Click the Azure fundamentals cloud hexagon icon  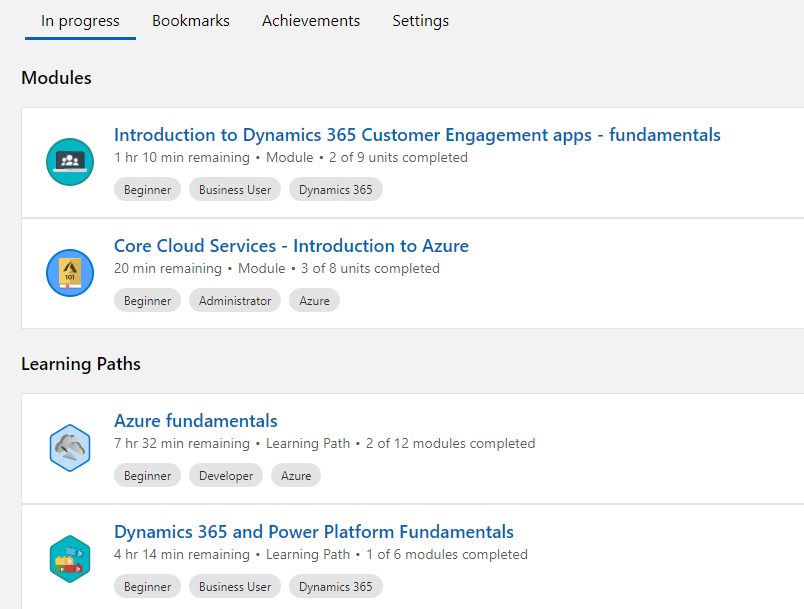point(70,448)
